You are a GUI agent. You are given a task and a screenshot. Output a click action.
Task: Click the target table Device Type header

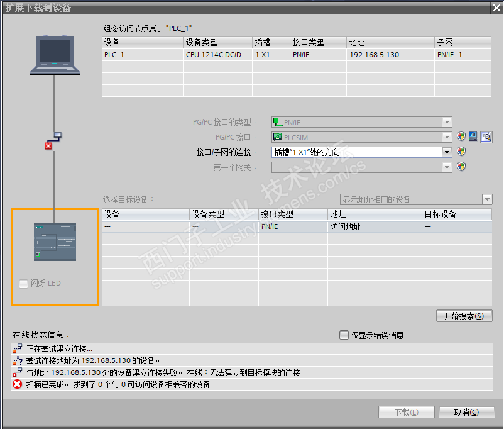pyautogui.click(x=224, y=214)
